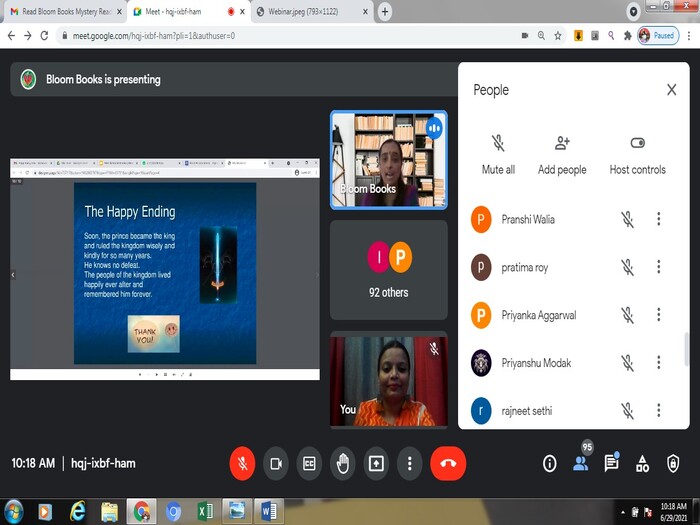Click the yellow download extension icon
700x525 pixels.
click(578, 36)
